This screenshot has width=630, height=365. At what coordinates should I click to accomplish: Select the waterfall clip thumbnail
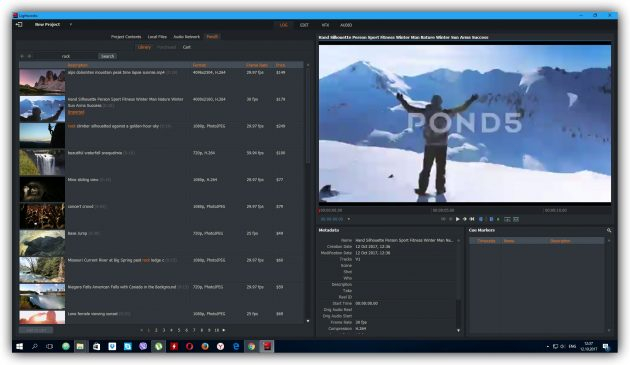(x=42, y=162)
